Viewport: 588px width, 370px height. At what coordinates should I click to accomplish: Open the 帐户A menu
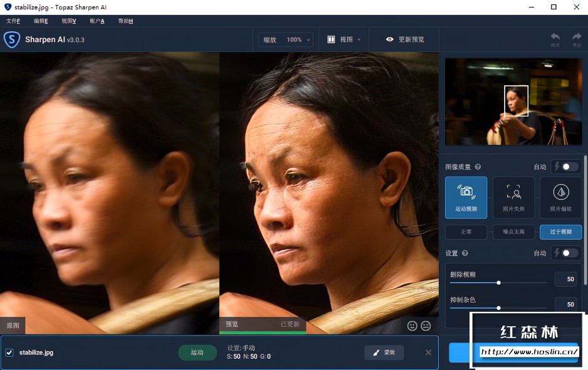(x=97, y=21)
